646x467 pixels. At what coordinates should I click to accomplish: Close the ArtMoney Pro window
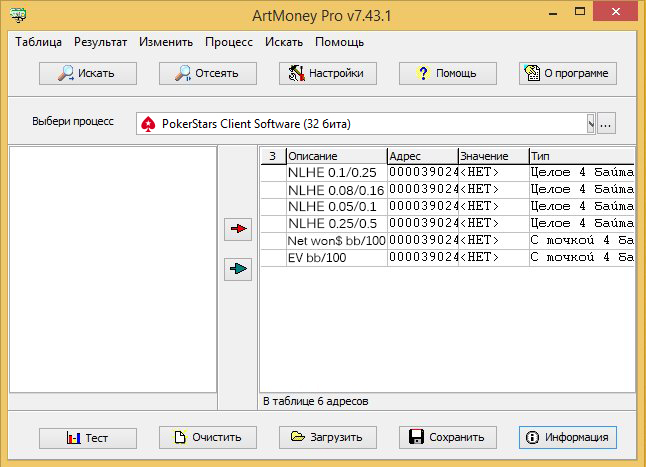coord(616,12)
